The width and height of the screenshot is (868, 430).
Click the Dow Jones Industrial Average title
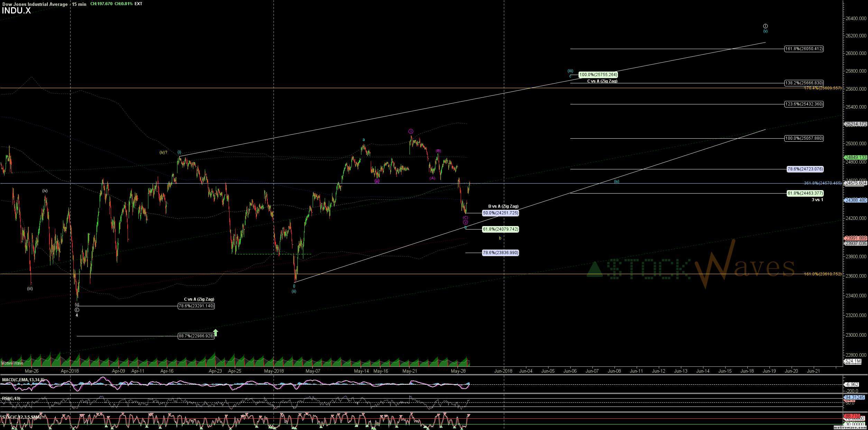coord(35,4)
